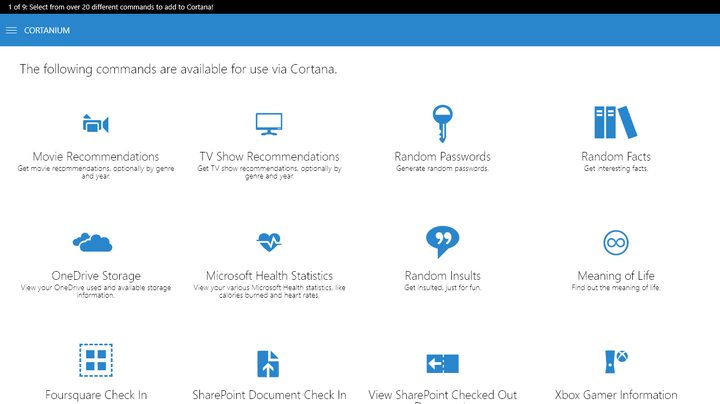Open the Microsoft Health Statistics title
This screenshot has height=404, width=720.
pos(269,276)
